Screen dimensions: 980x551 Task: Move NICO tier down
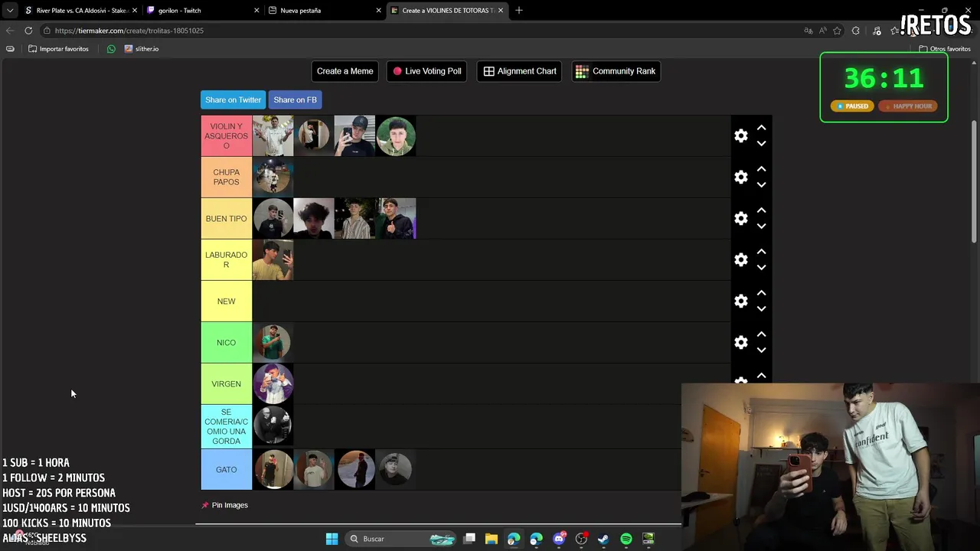[x=761, y=350]
